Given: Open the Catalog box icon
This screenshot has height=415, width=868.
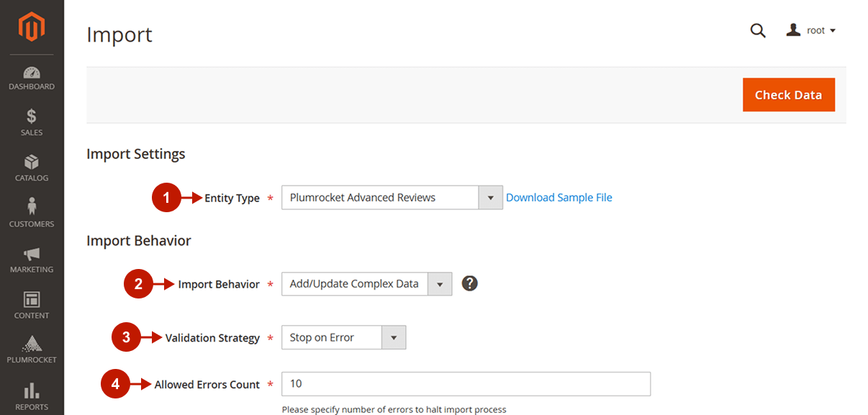Looking at the screenshot, I should [32, 163].
